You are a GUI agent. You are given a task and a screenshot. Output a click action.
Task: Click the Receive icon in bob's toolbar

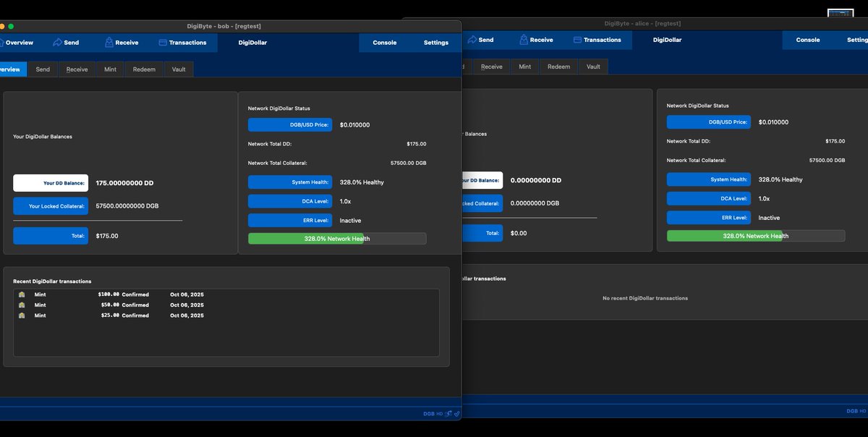(x=109, y=43)
